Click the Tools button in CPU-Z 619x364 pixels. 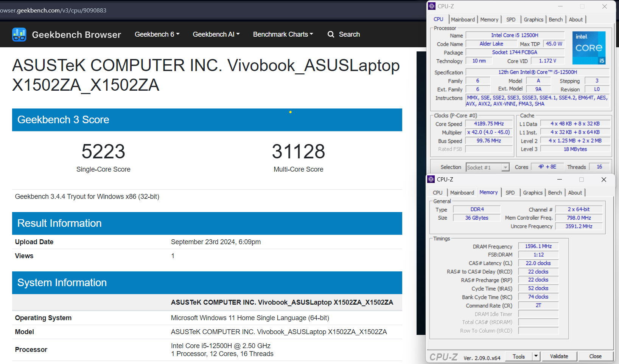click(519, 356)
